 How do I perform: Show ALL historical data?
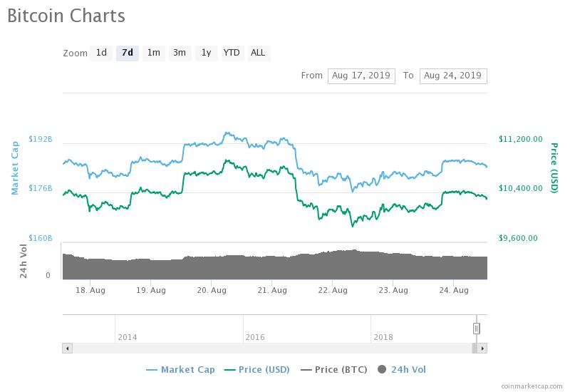point(258,53)
